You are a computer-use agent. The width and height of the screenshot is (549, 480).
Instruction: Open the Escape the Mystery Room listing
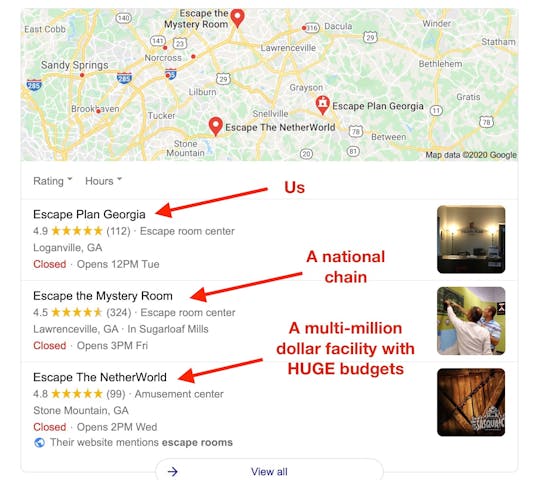(x=103, y=296)
